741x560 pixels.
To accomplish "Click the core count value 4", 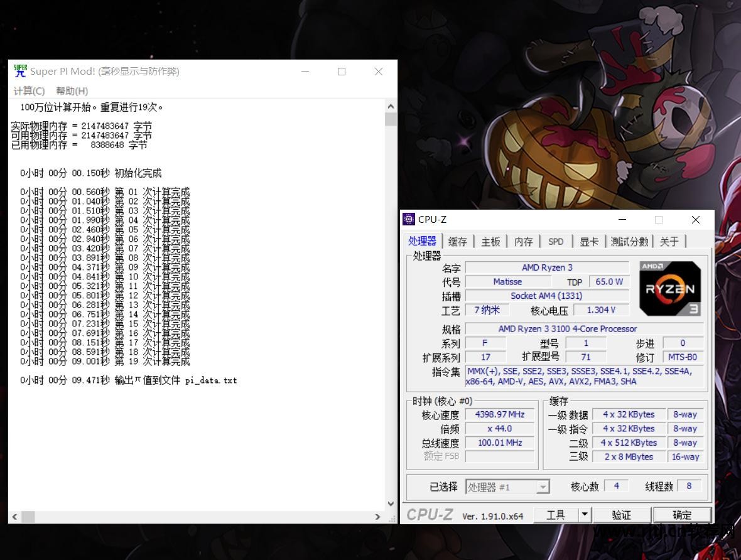I will click(616, 486).
